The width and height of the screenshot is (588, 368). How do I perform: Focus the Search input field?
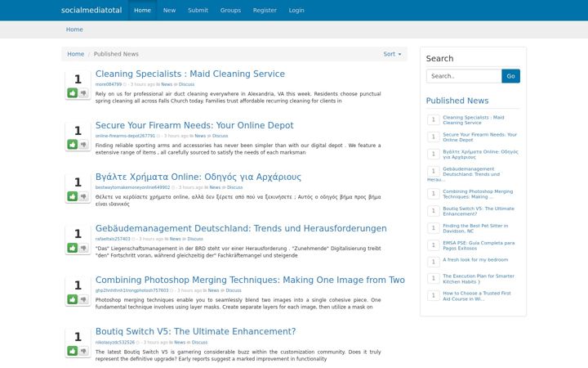coord(464,76)
